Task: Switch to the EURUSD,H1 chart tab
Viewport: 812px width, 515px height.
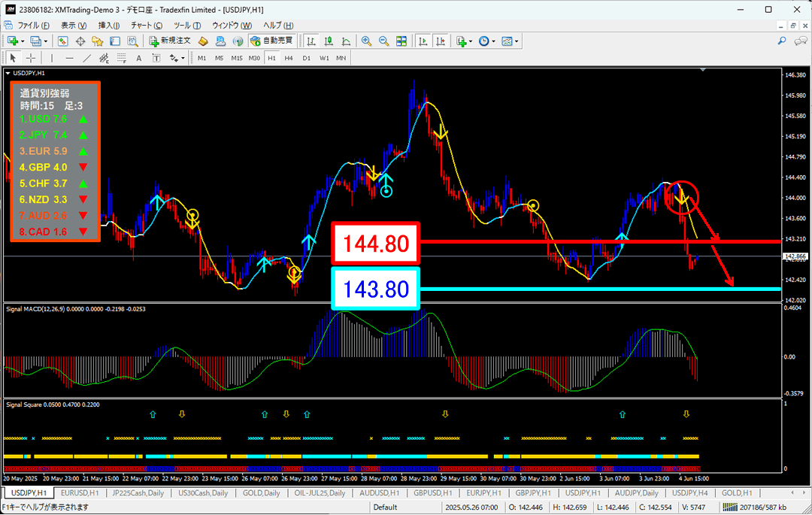Action: (x=79, y=493)
